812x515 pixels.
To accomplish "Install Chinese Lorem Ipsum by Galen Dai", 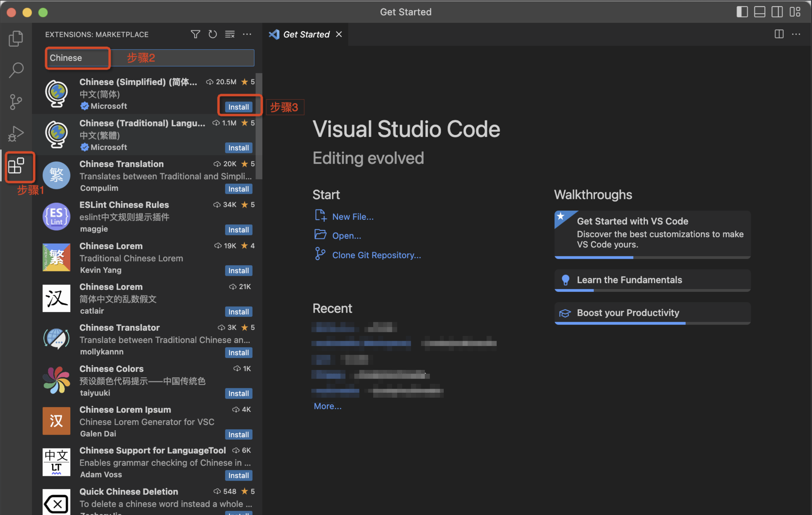I will pos(238,434).
